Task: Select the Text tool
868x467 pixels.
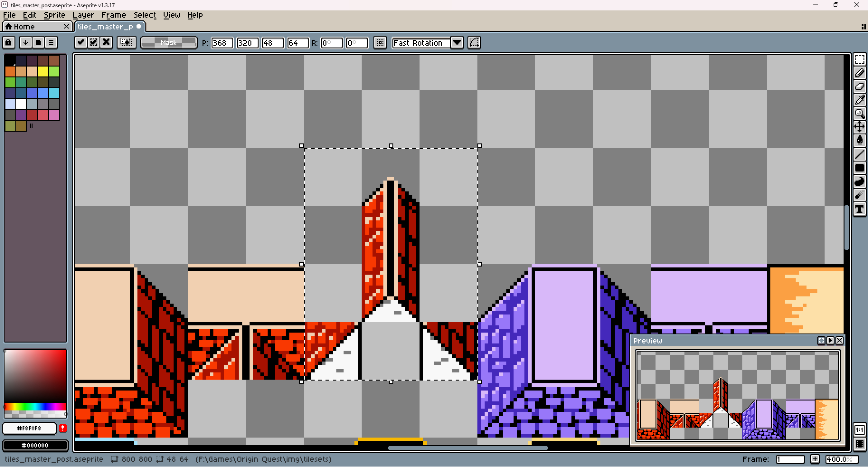Action: coord(859,209)
